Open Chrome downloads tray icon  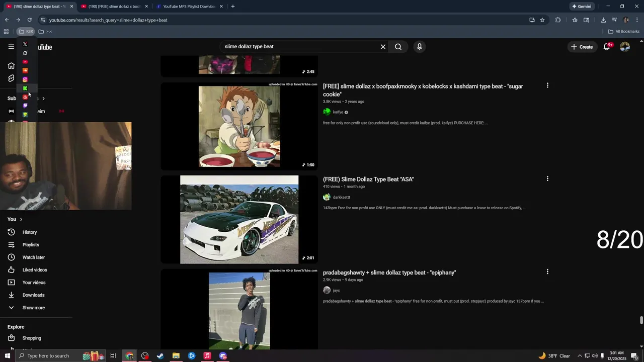(x=603, y=20)
